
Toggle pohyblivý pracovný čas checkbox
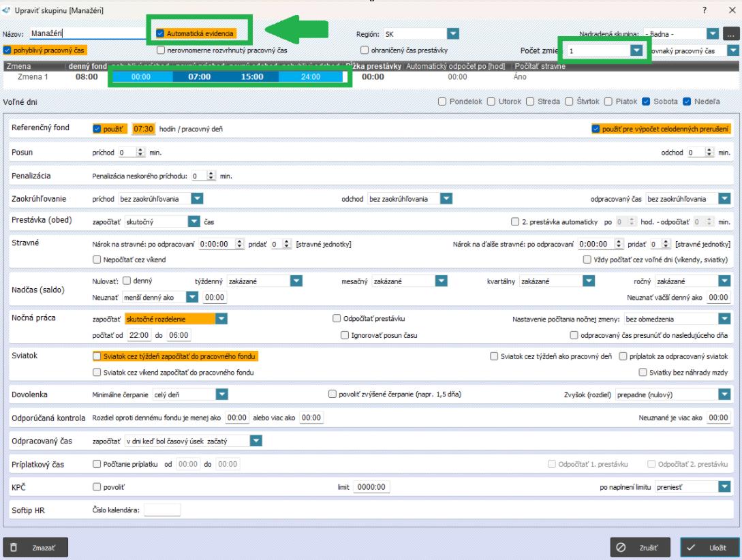coord(7,50)
